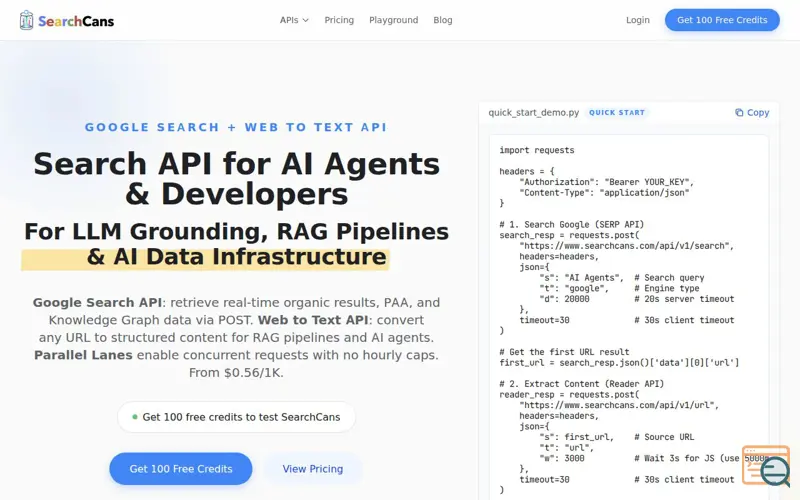Click the Authorization Bearer YOUR_KEY line
The width and height of the screenshot is (800, 500).
(607, 182)
